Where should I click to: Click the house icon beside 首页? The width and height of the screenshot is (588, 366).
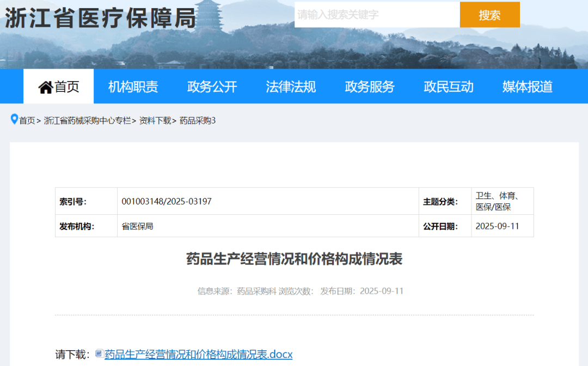coord(45,87)
